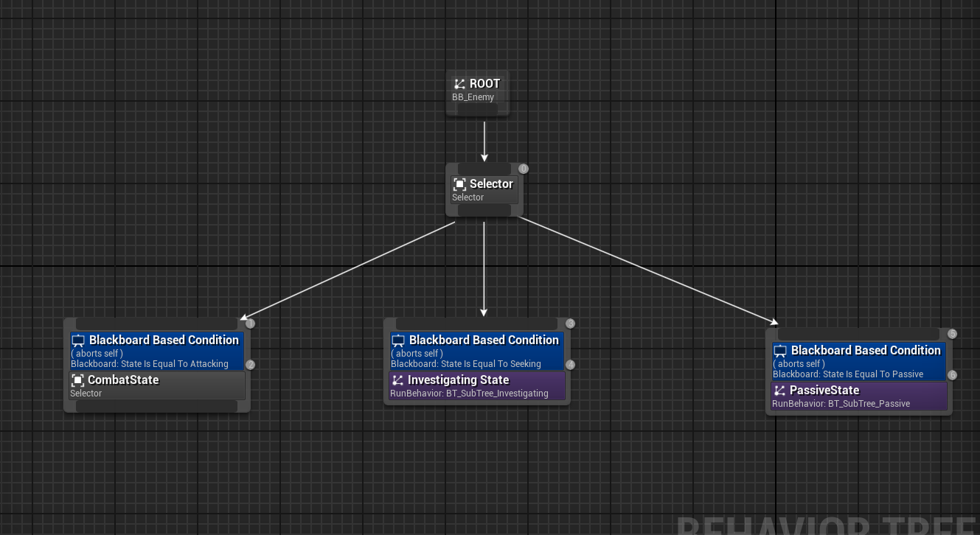Viewport: 980px width, 535px height.
Task: Click the Selector node output pin
Action: point(484,210)
